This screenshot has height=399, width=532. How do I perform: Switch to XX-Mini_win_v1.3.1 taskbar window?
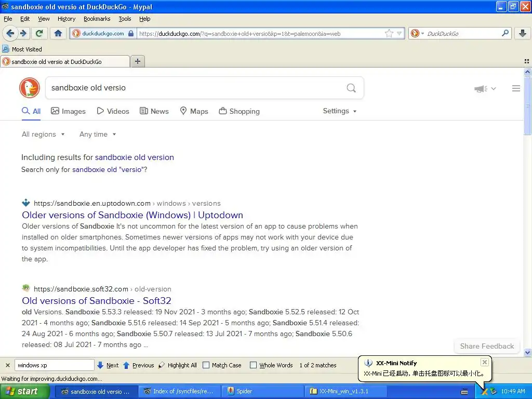click(345, 392)
